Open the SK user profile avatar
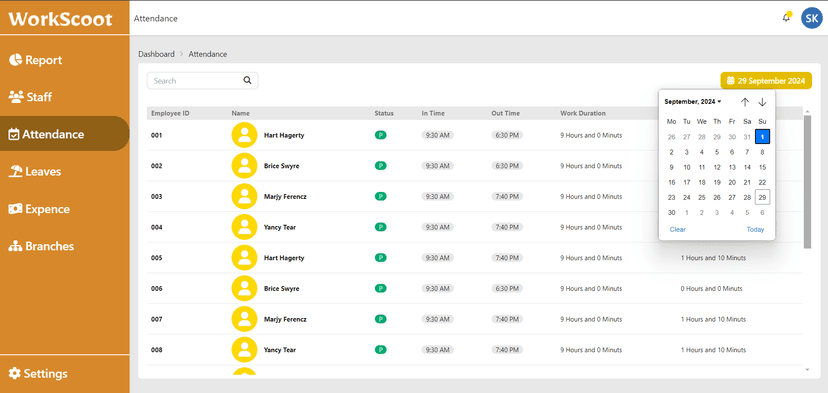Screen dimensions: 828x393 [x=811, y=18]
